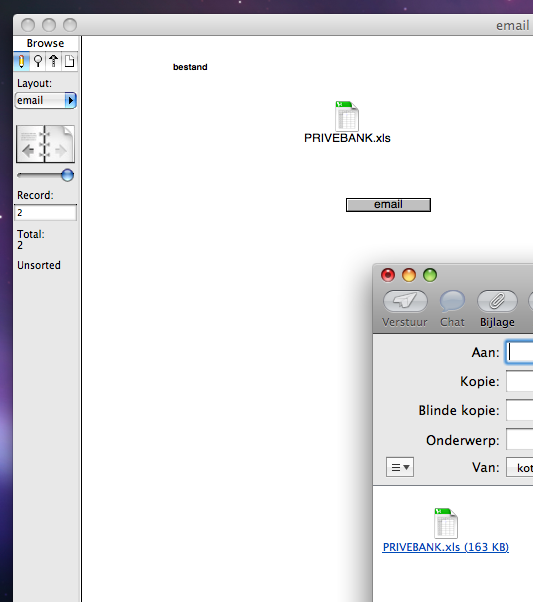Open the email Layout popup menu
533x602 pixels.
(x=46, y=101)
